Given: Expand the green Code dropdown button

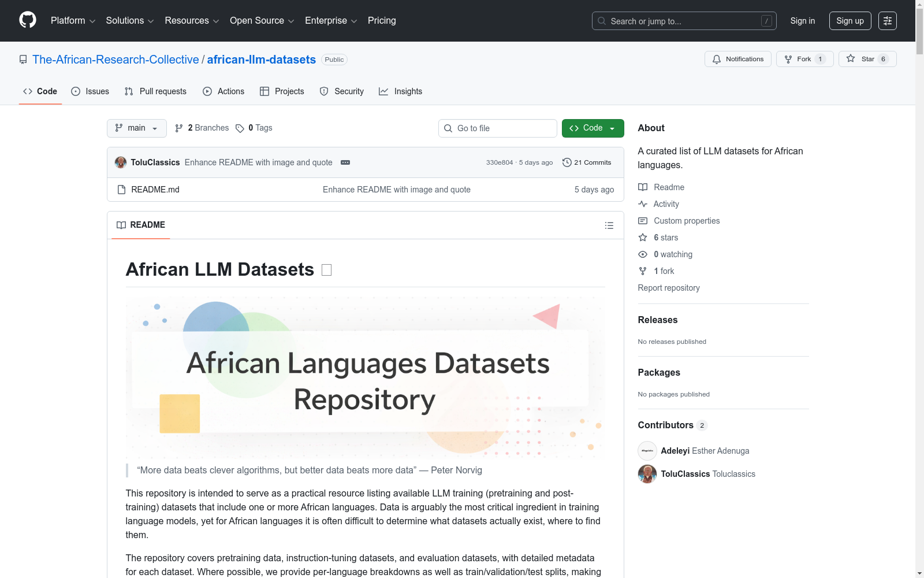Looking at the screenshot, I should [593, 128].
